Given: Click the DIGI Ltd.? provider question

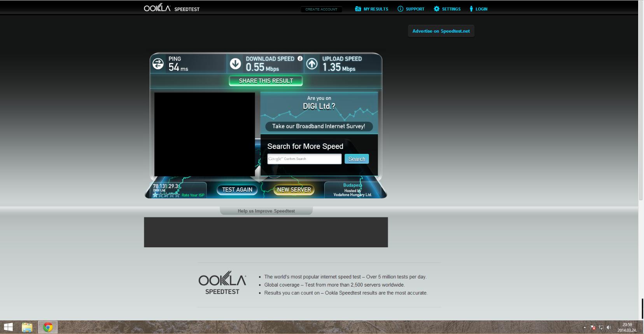Looking at the screenshot, I should point(319,106).
